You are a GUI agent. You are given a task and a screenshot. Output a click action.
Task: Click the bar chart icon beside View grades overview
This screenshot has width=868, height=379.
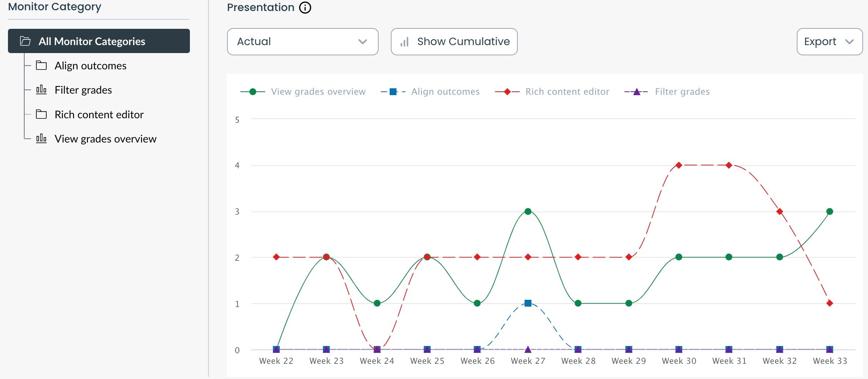click(x=41, y=139)
